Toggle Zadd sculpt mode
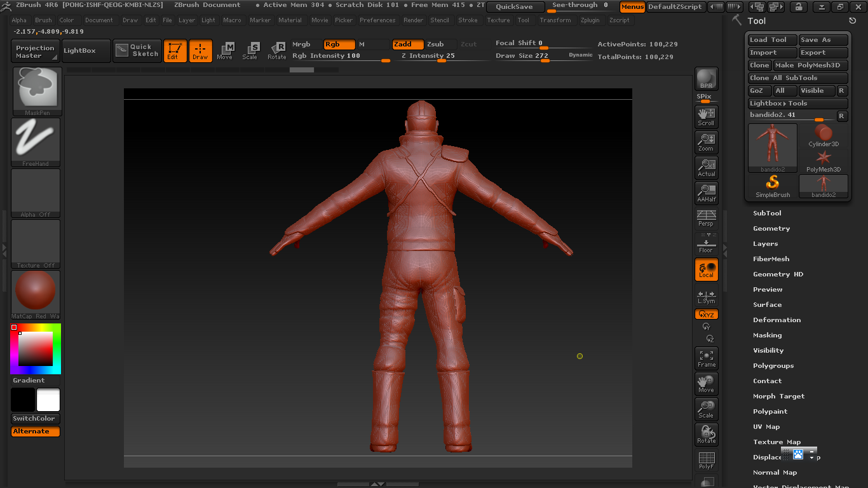868x488 pixels. pyautogui.click(x=407, y=44)
